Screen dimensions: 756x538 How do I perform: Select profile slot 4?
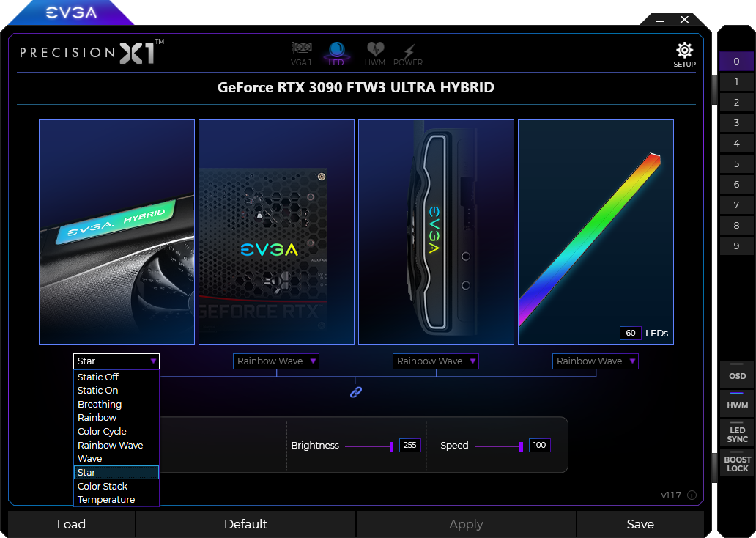(x=736, y=144)
